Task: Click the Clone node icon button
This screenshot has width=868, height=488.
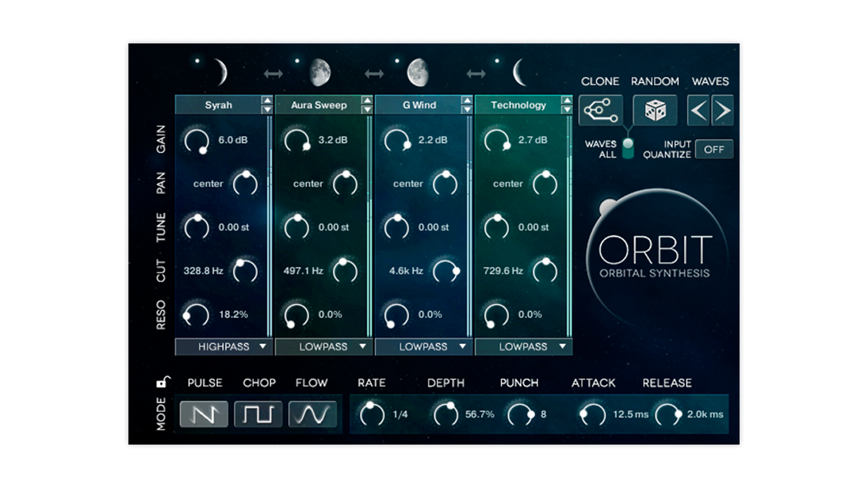Action: (600, 110)
